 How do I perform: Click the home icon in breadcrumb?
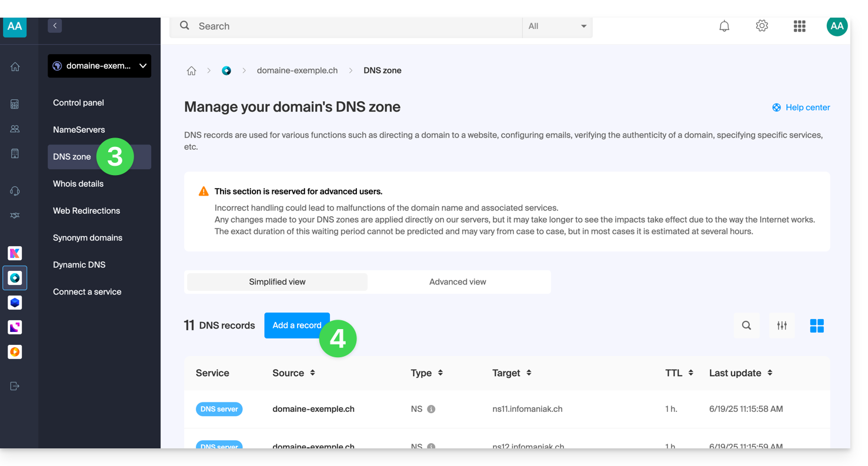[x=191, y=71]
